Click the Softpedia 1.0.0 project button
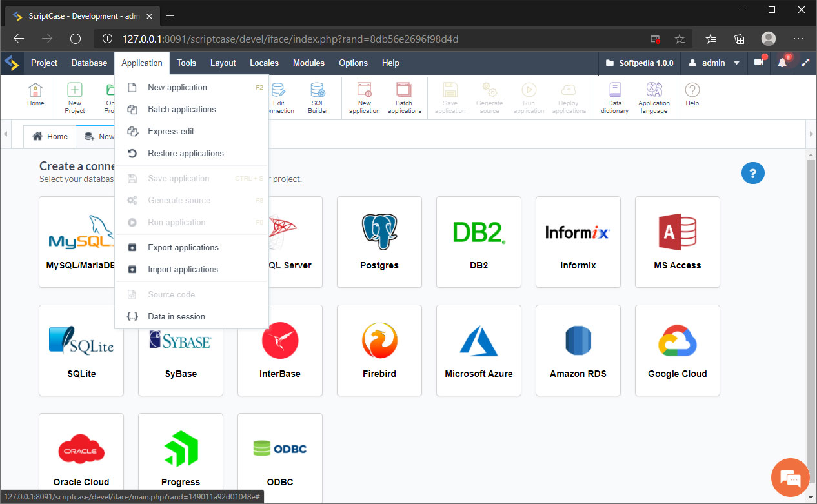817x504 pixels. pyautogui.click(x=640, y=63)
